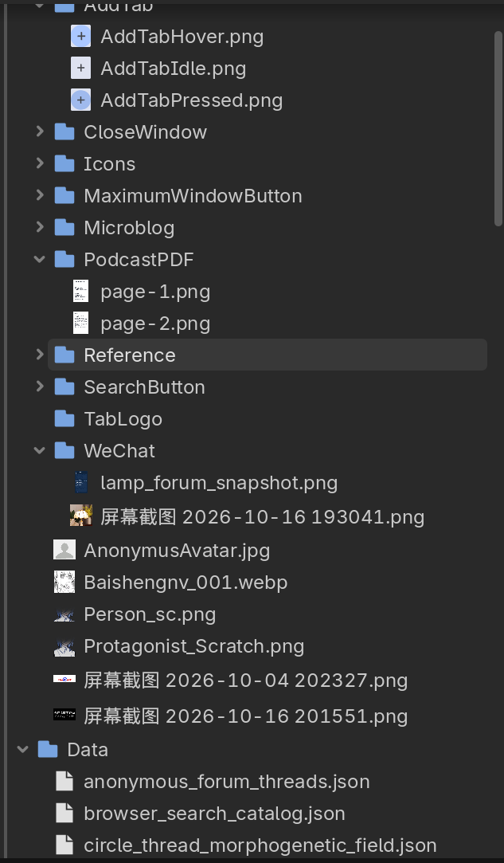Screen dimensions: 504x863
Task: Select the page-1.png file name
Action: click(x=155, y=292)
